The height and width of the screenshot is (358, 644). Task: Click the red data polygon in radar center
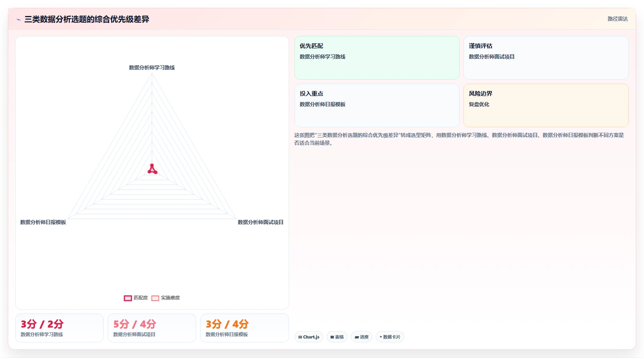point(152,169)
